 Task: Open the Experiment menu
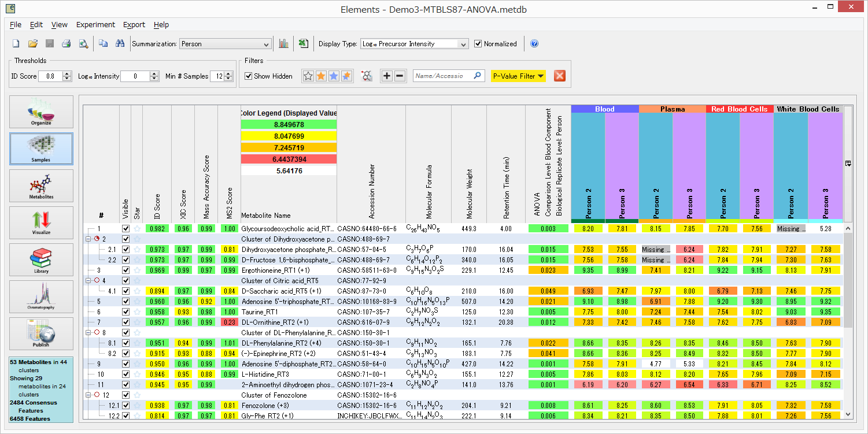pyautogui.click(x=95, y=25)
